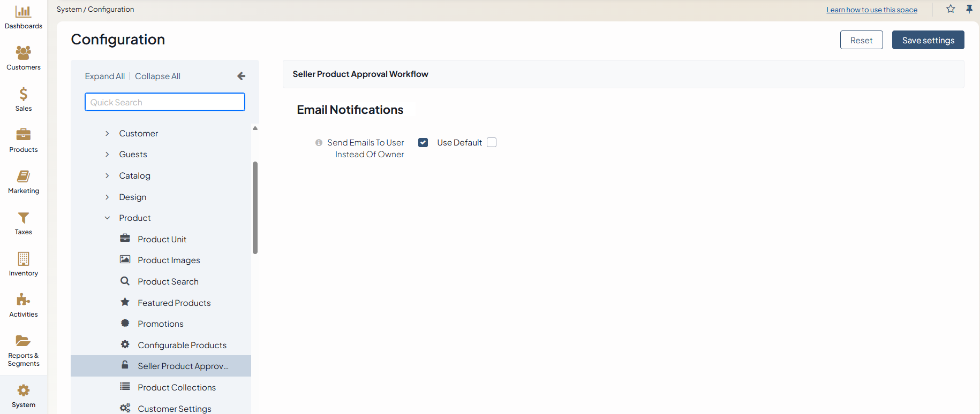Uncheck Send Emails To User checkbox

[423, 142]
